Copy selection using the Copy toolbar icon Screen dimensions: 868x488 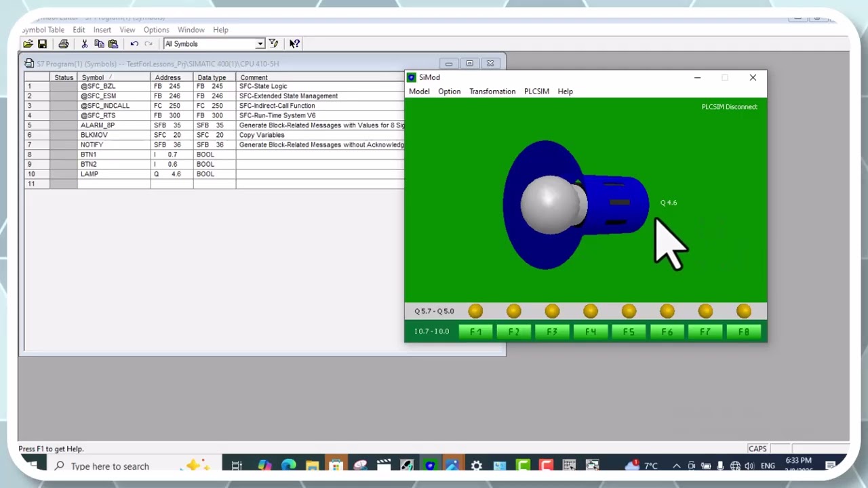click(x=99, y=44)
